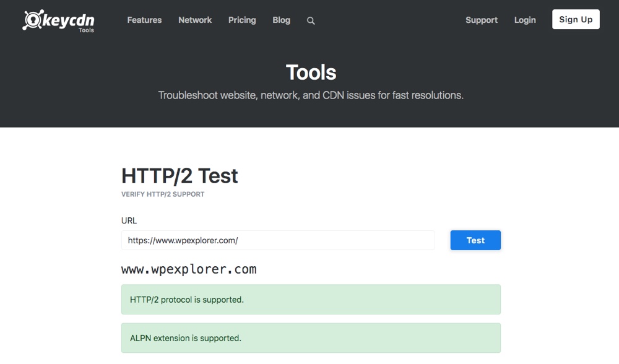Click the Login link
This screenshot has width=619, height=364.
coord(525,20)
